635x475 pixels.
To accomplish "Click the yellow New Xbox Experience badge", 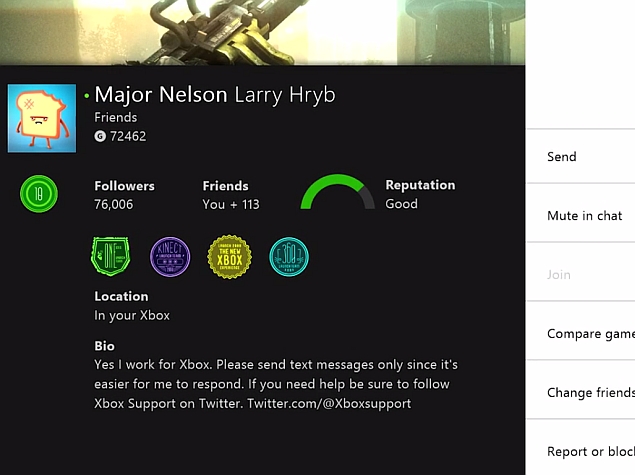I will pos(229,257).
